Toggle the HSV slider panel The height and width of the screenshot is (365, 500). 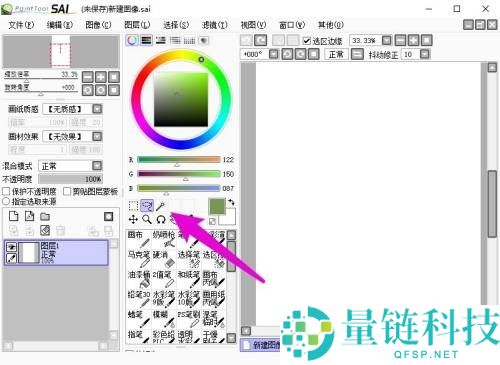tap(161, 40)
